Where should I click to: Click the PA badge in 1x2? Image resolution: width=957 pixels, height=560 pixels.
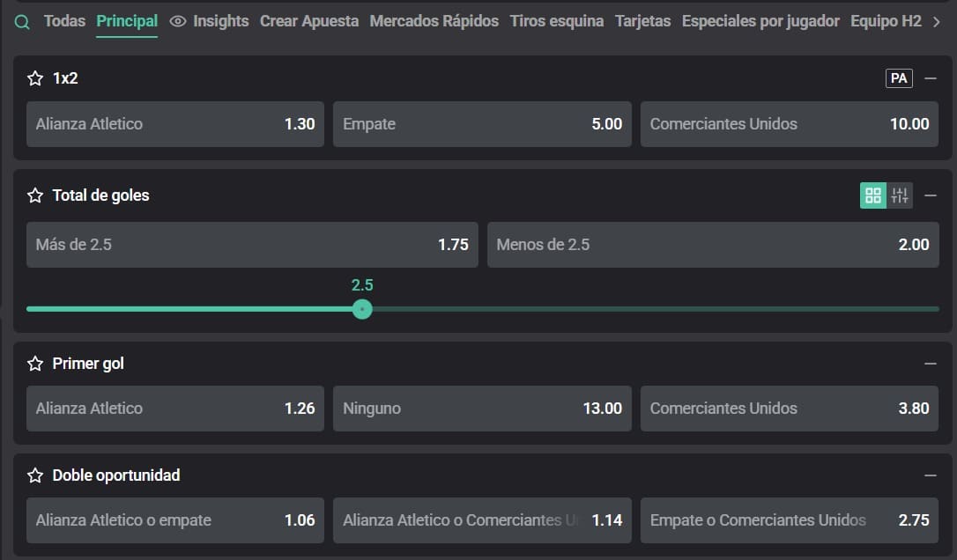(x=899, y=78)
